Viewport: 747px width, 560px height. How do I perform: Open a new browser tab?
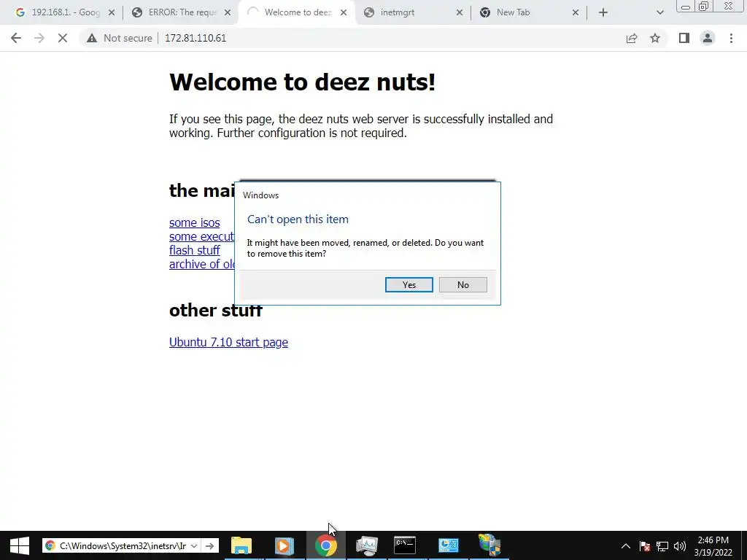click(603, 13)
